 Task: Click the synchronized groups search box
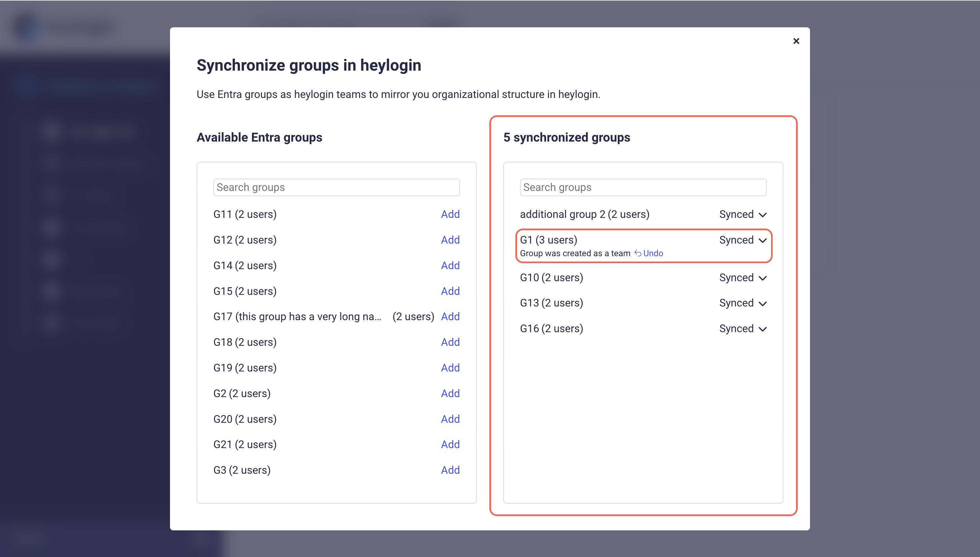(642, 188)
